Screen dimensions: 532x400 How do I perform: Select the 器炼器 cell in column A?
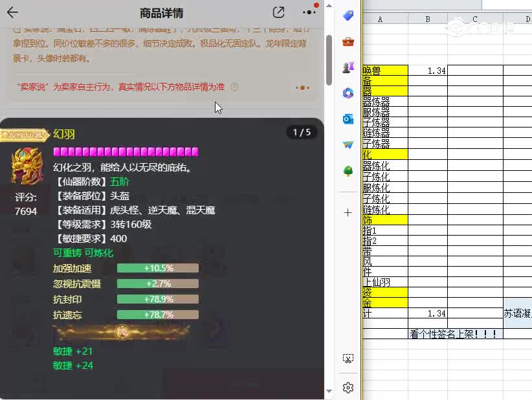385,101
